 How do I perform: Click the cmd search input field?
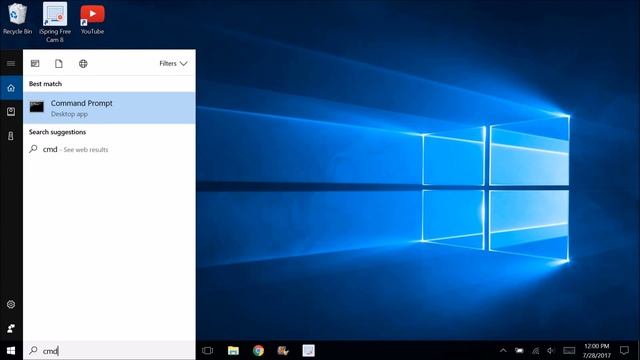coord(109,350)
